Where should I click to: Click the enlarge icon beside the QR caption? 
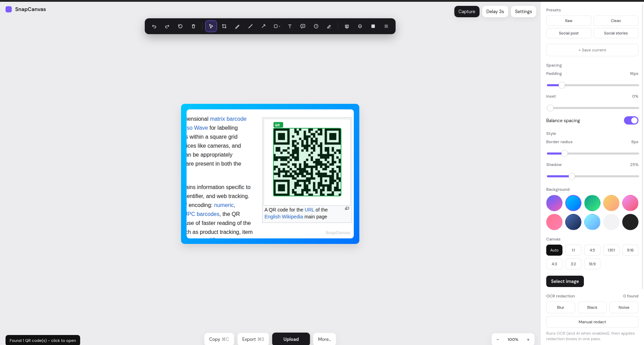click(x=347, y=208)
